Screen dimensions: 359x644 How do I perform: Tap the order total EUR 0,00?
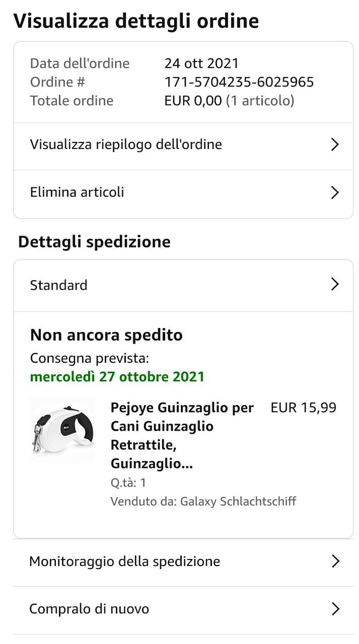[193, 101]
